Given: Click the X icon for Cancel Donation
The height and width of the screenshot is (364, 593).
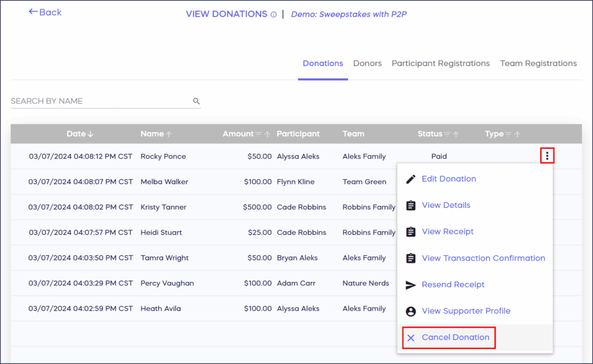Looking at the screenshot, I should point(411,338).
